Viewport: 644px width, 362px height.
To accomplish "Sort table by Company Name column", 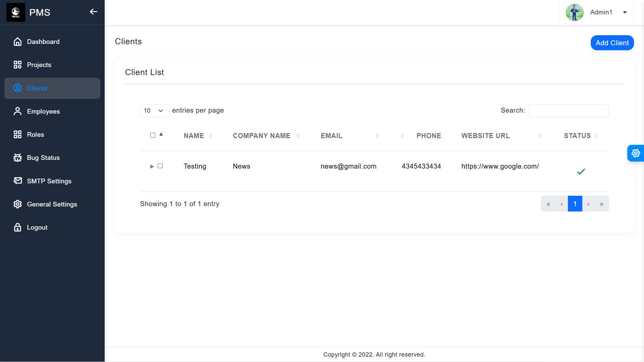I will [x=262, y=136].
